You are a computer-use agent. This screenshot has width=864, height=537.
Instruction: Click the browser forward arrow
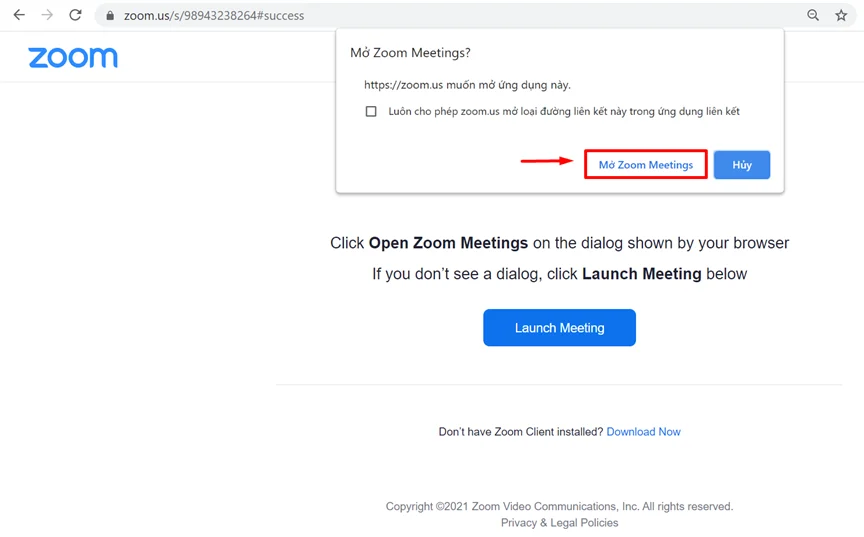[47, 15]
